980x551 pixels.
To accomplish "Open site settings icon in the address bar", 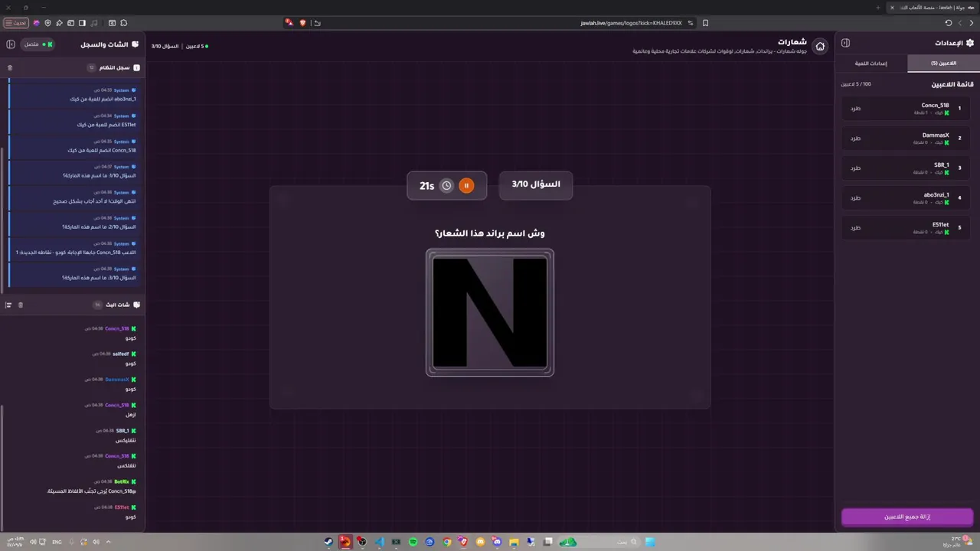I will click(690, 23).
